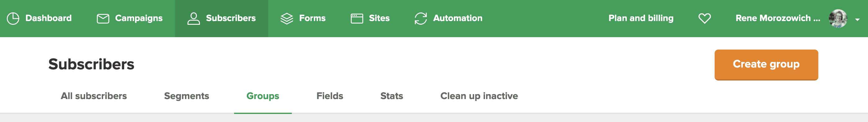Expand the account dropdown arrow
The height and width of the screenshot is (122, 868).
pyautogui.click(x=857, y=20)
